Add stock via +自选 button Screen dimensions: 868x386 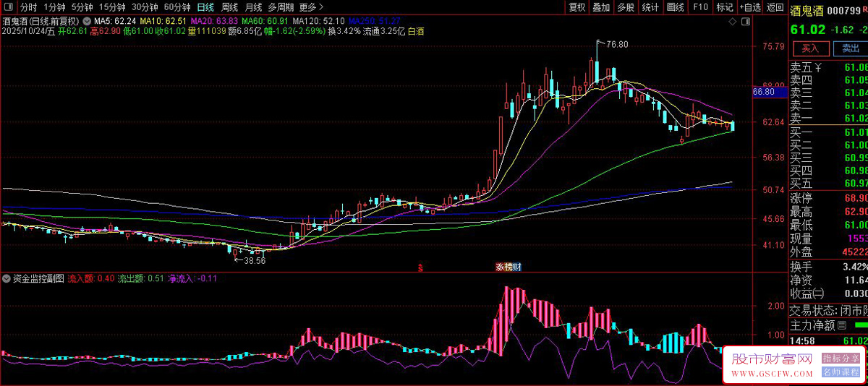tap(749, 7)
